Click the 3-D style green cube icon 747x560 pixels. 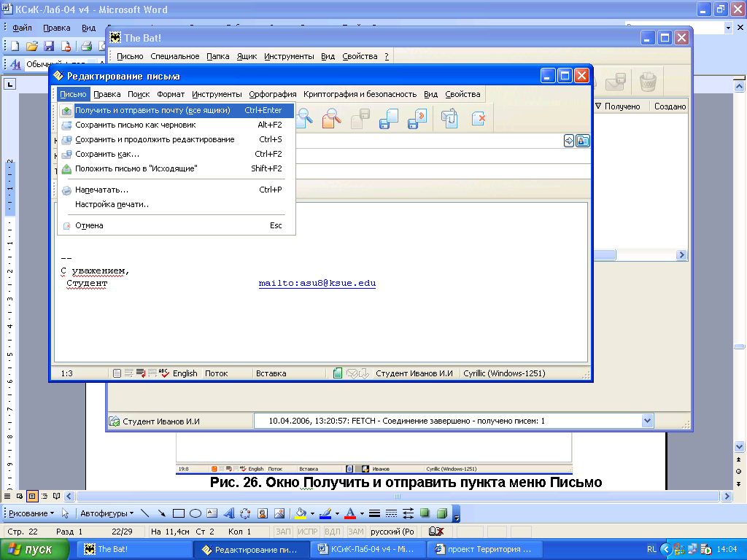[x=441, y=513]
